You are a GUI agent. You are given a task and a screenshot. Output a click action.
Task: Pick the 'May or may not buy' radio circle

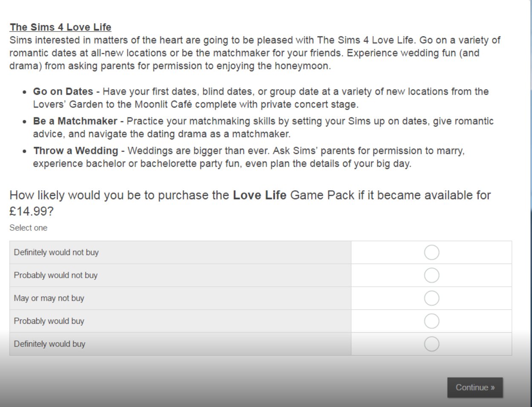(431, 298)
